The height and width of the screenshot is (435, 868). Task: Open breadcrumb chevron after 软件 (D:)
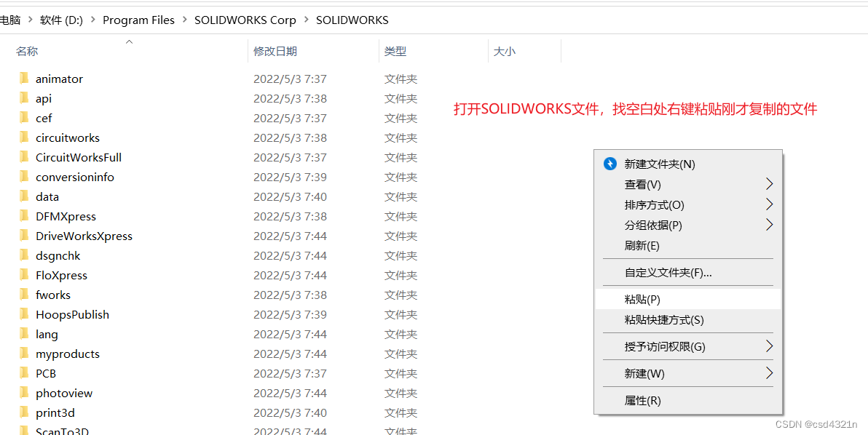93,20
